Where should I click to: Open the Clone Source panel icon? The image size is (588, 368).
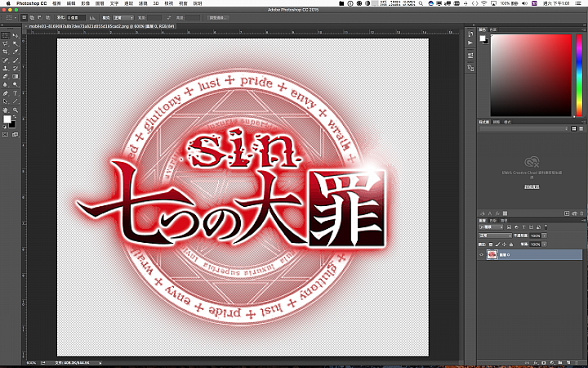pos(470,68)
